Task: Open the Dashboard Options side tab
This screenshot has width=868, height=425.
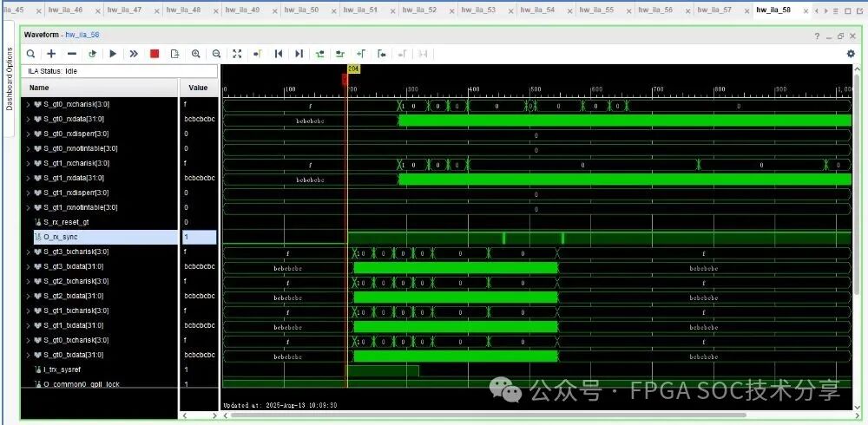Action: pyautogui.click(x=10, y=79)
